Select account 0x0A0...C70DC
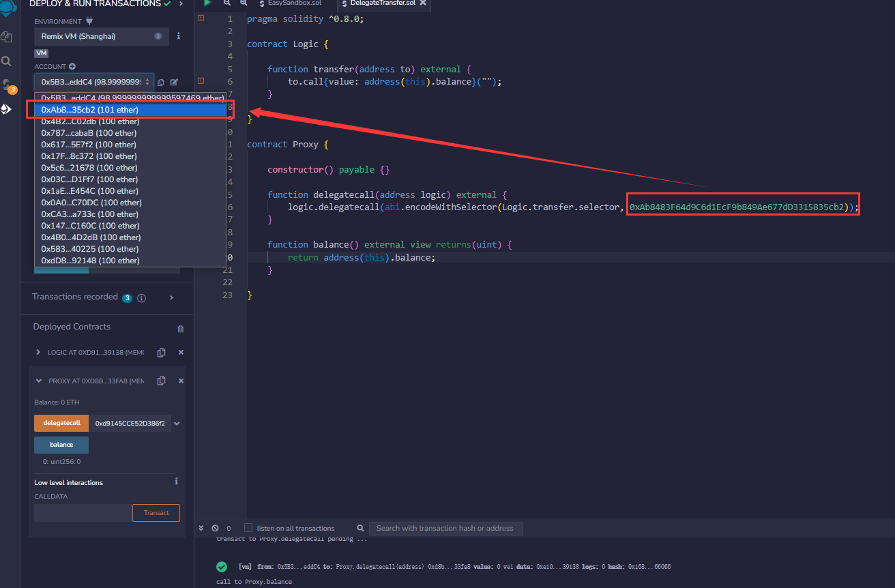Image resolution: width=895 pixels, height=588 pixels. click(130, 203)
